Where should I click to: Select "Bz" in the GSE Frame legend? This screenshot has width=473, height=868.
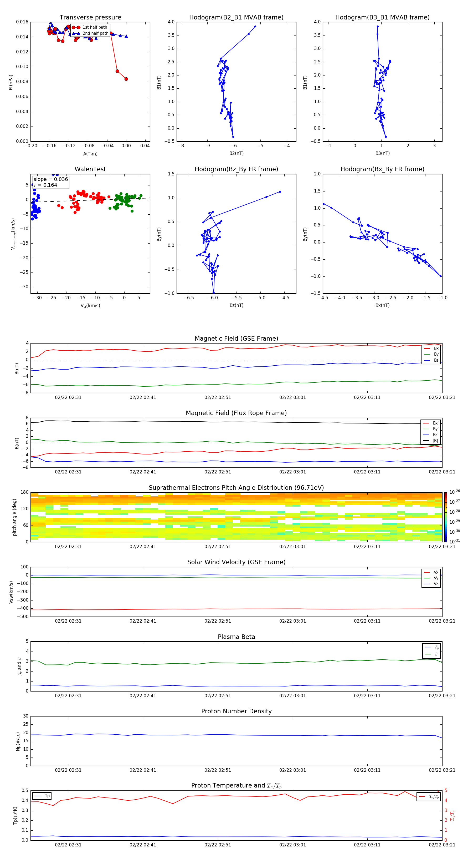[431, 360]
